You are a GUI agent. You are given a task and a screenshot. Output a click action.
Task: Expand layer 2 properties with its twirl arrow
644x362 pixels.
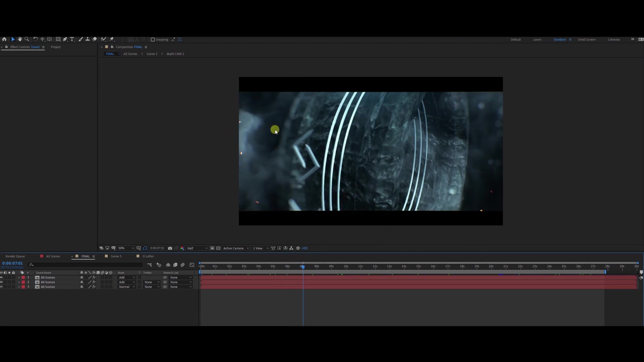(19, 282)
